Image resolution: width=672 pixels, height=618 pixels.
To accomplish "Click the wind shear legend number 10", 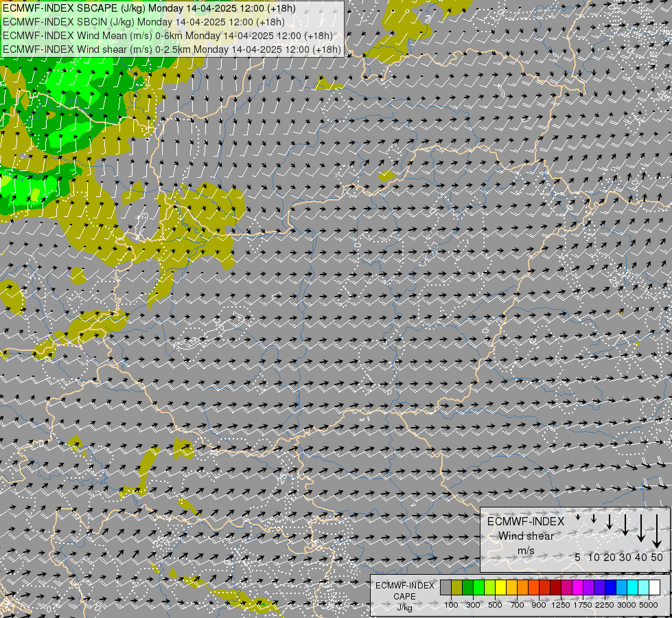I will [594, 557].
